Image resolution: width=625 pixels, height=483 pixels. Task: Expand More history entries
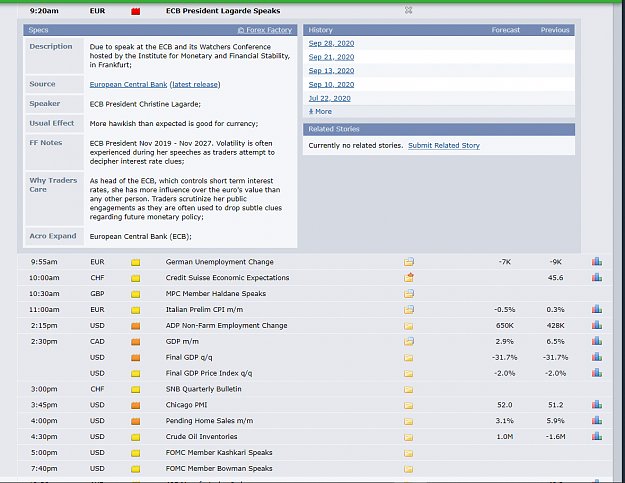tap(320, 112)
